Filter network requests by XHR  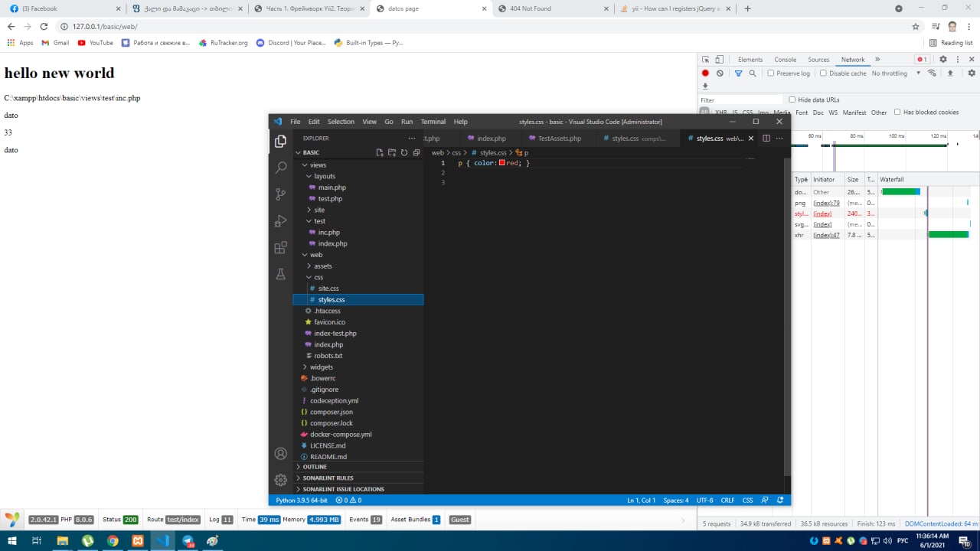pos(720,112)
